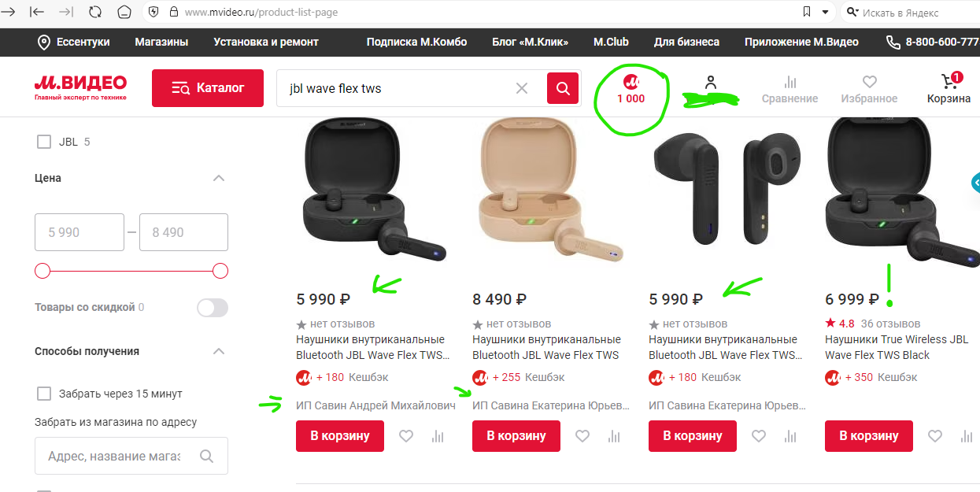The image size is (980, 492).
Task: Click the right price slider handle
Action: click(x=220, y=271)
